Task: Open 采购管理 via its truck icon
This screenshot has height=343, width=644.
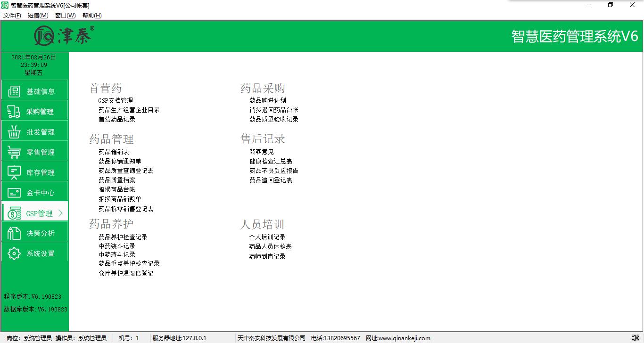Action: pos(14,112)
